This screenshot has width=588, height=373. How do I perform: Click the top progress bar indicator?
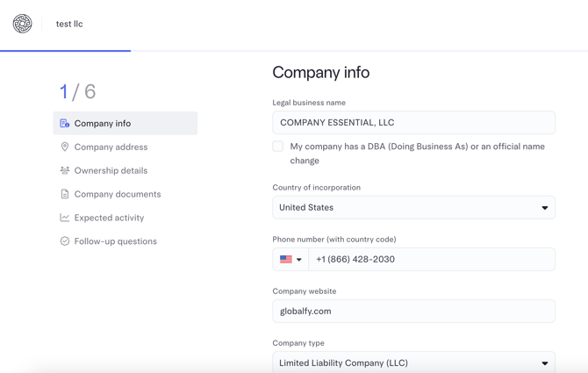click(66, 51)
